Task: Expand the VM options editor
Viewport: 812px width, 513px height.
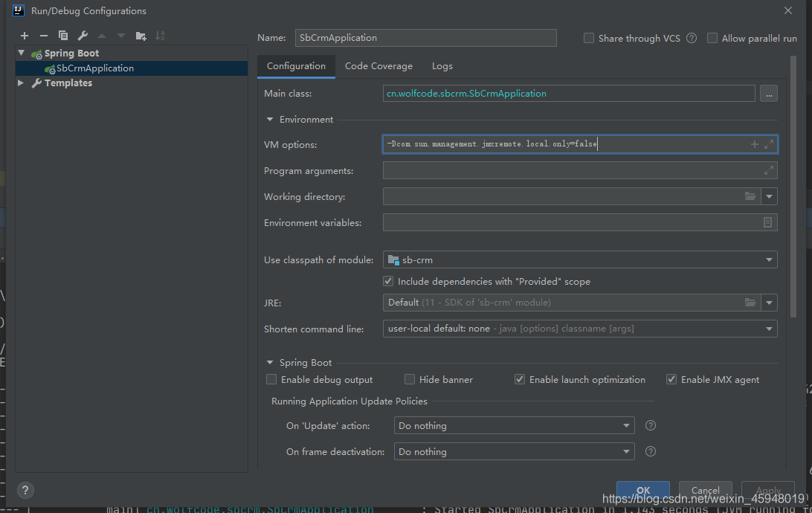Action: pos(770,144)
